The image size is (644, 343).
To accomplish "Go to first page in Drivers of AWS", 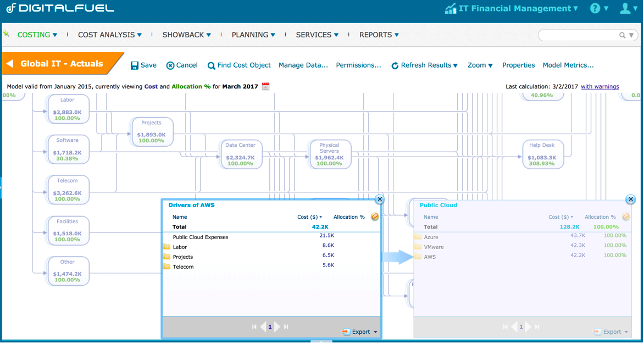I will [254, 327].
